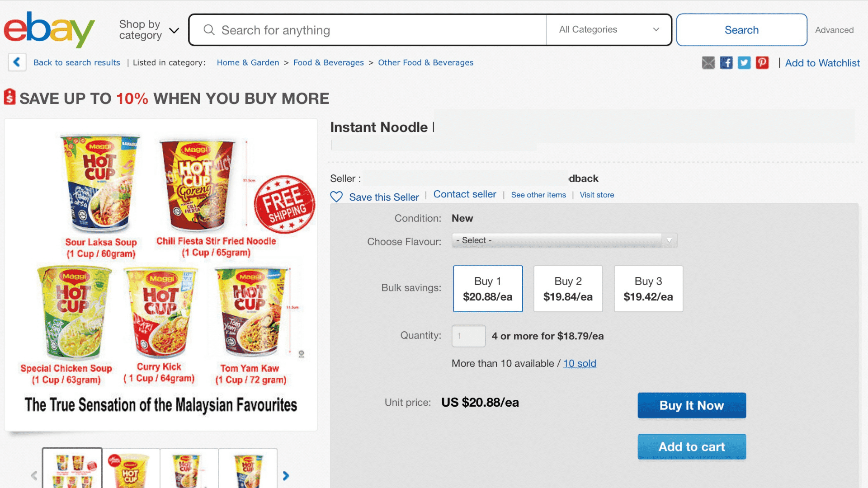Open the Choose Flavour dropdown
The width and height of the screenshot is (868, 488).
tap(564, 240)
